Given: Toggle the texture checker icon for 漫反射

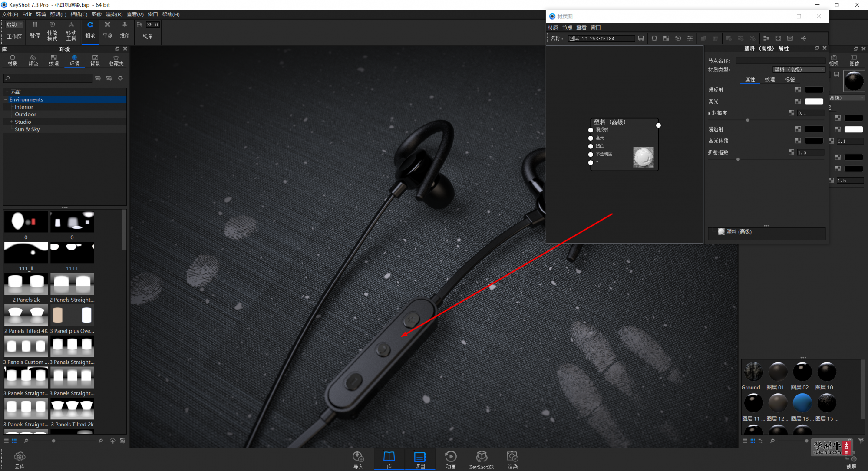Looking at the screenshot, I should click(798, 90).
